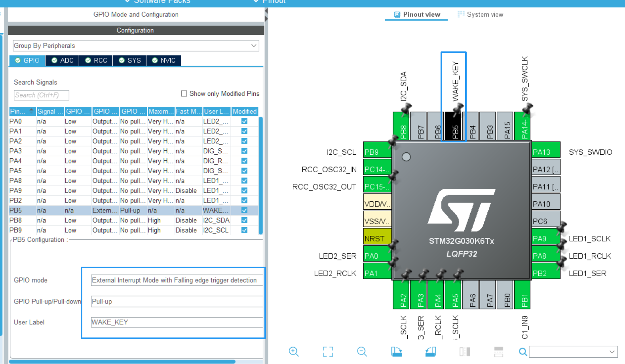This screenshot has height=364, width=625.
Task: Select the PB9 row labeled I2C_SCL
Action: [x=134, y=230]
